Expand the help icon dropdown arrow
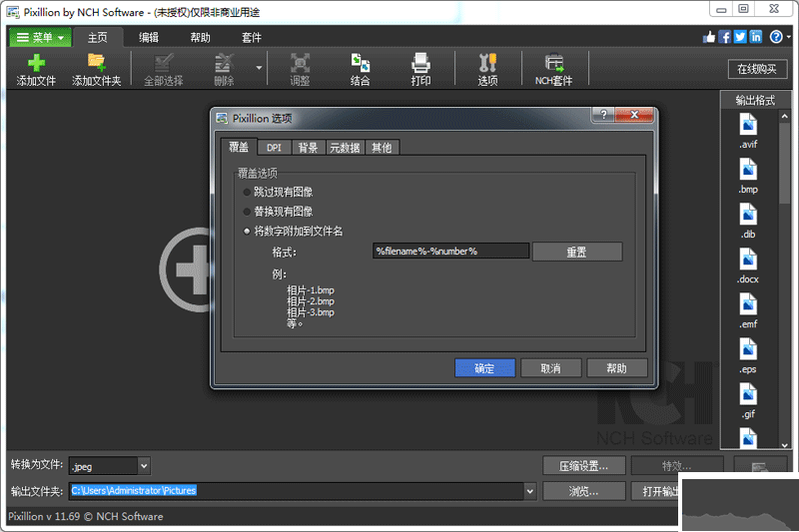 click(789, 37)
